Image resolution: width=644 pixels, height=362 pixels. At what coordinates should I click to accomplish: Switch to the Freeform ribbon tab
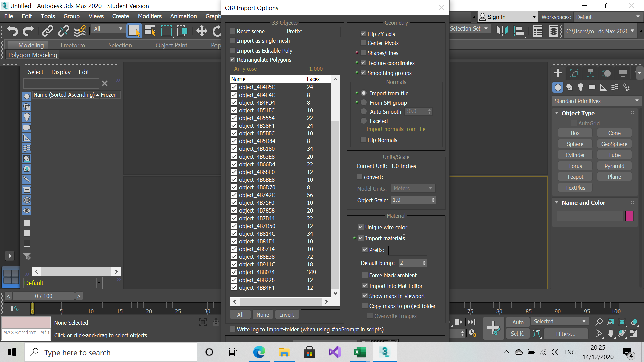tap(73, 45)
